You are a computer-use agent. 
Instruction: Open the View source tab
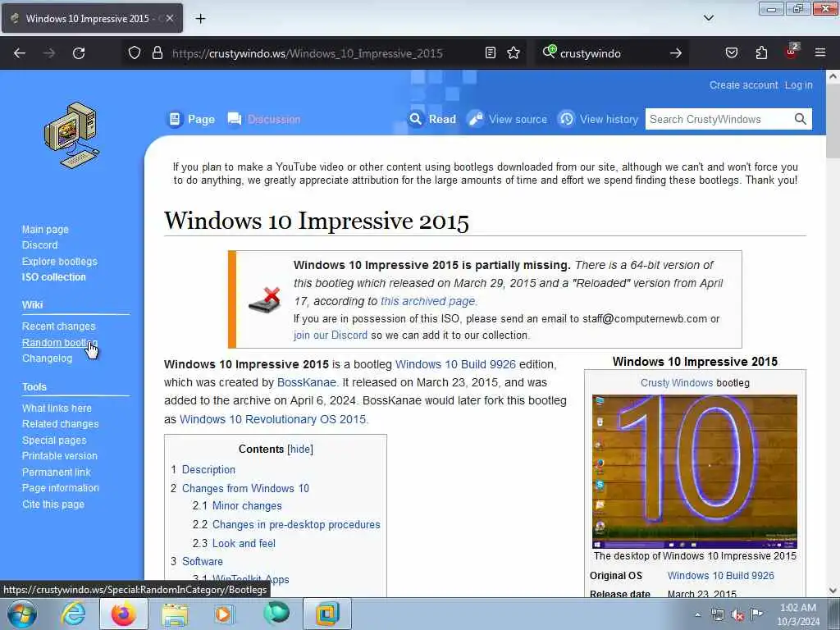coord(507,119)
